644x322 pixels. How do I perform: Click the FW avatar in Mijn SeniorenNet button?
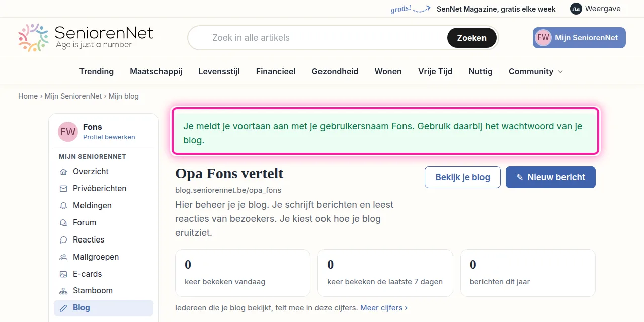[x=543, y=38]
